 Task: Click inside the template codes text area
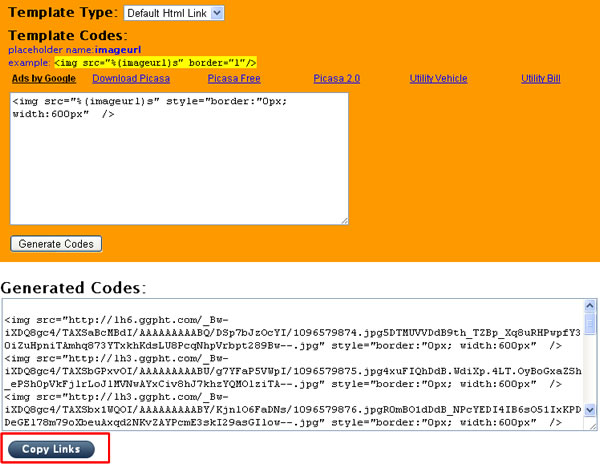pyautogui.click(x=179, y=158)
